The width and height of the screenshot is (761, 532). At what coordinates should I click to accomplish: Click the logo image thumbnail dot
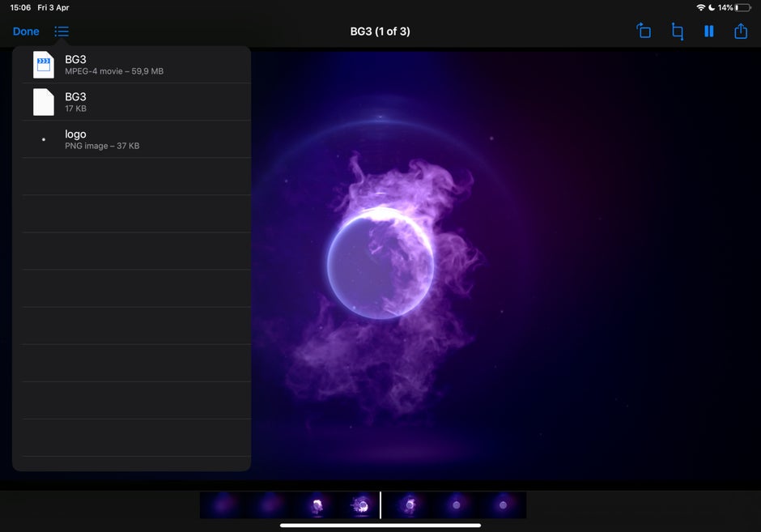[44, 140]
